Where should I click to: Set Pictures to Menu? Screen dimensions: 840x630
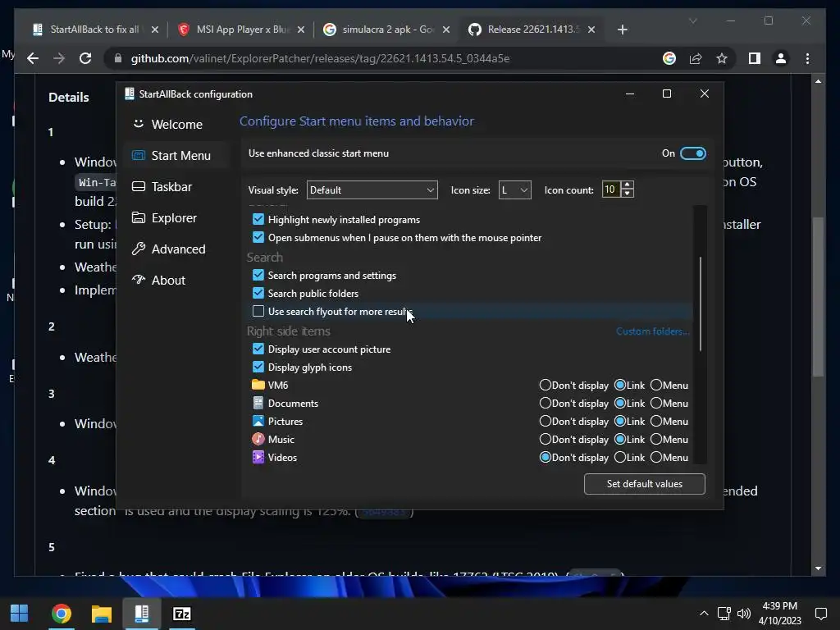tap(656, 421)
